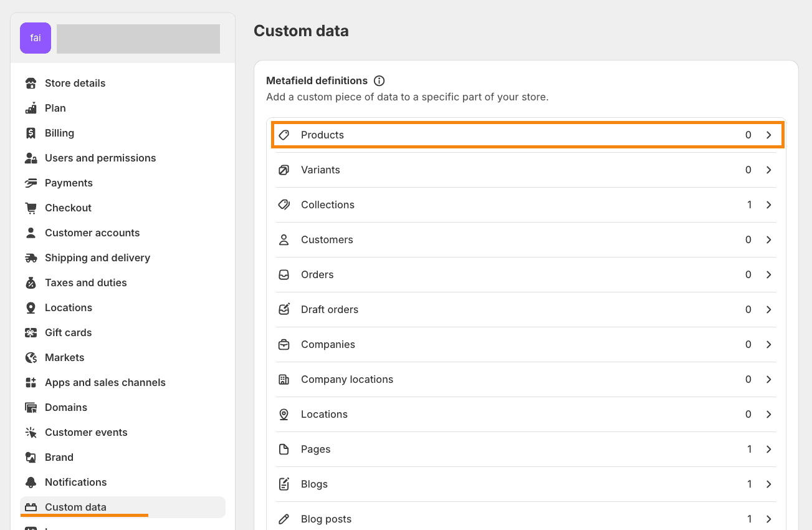The image size is (812, 530).
Task: Expand the Collections row chevron
Action: point(769,205)
